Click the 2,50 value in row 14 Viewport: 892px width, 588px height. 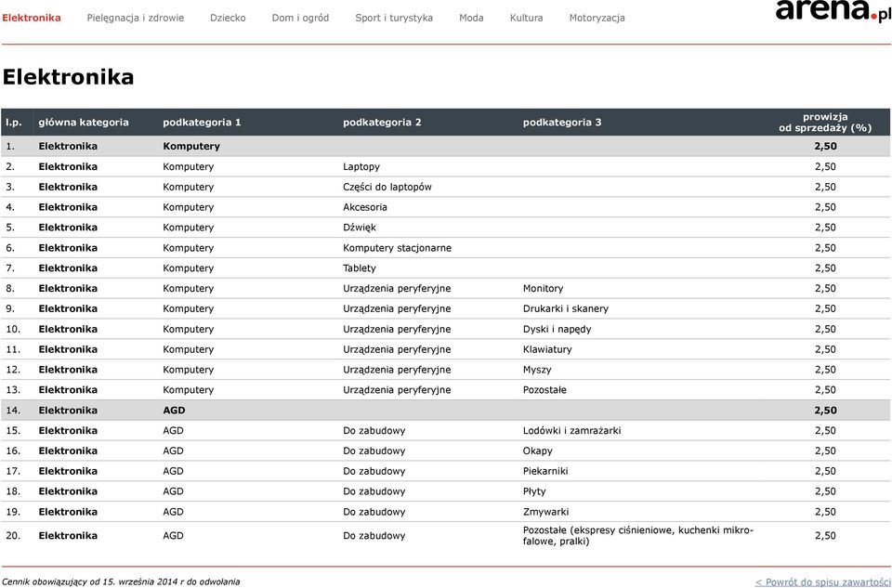click(x=825, y=411)
